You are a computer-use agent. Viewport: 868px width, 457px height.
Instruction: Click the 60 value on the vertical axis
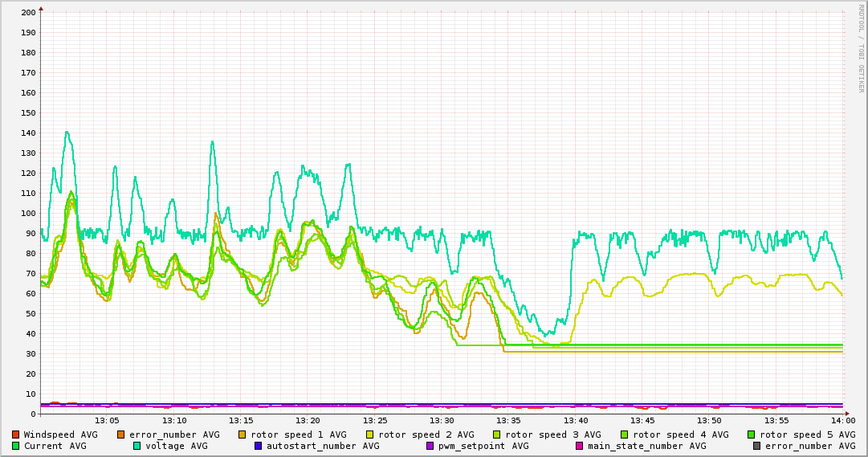pos(31,294)
